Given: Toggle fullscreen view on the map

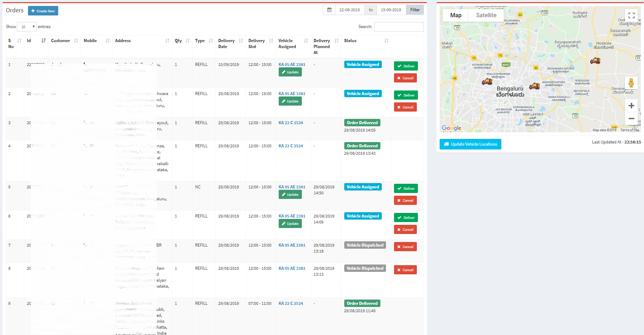Looking at the screenshot, I should click(631, 15).
